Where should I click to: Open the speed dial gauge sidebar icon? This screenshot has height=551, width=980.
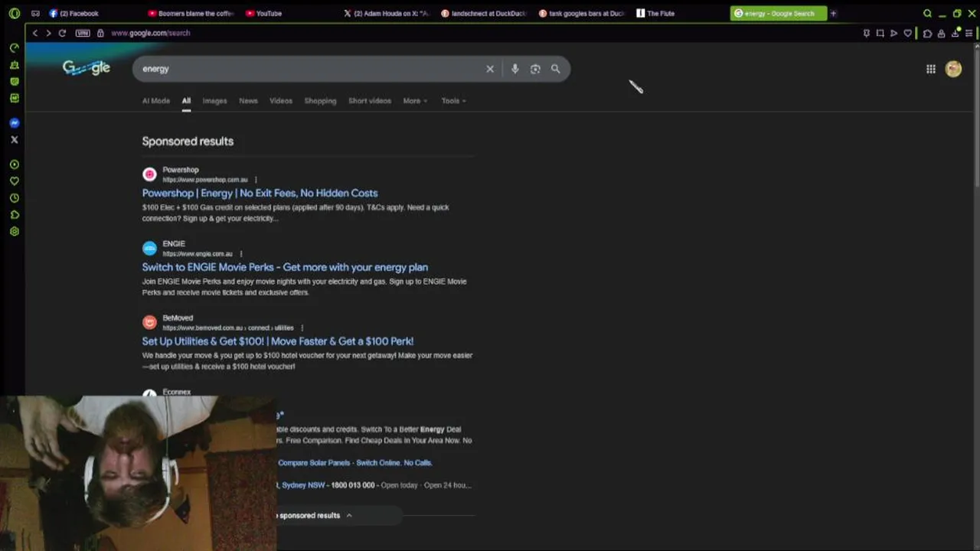pos(14,47)
